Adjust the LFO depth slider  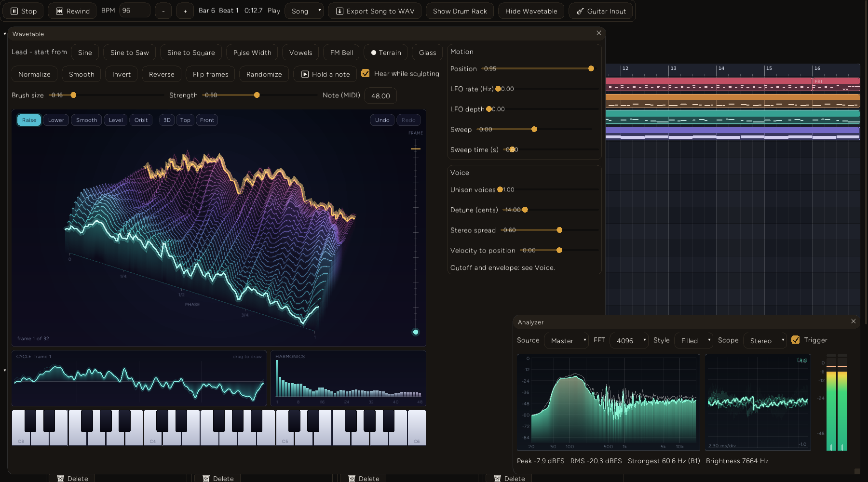click(x=543, y=109)
